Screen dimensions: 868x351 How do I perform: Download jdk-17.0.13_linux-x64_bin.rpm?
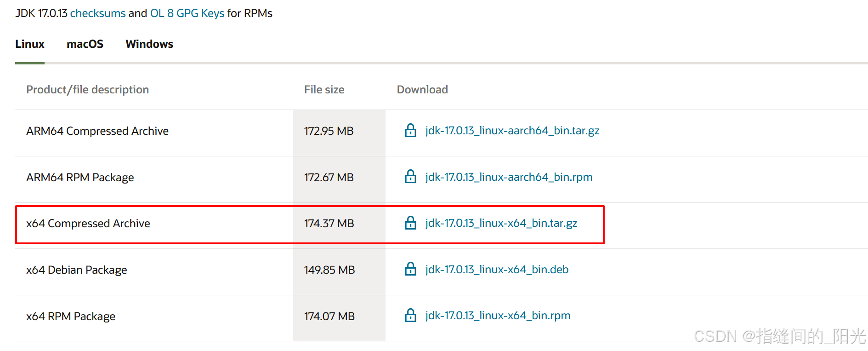coord(498,316)
